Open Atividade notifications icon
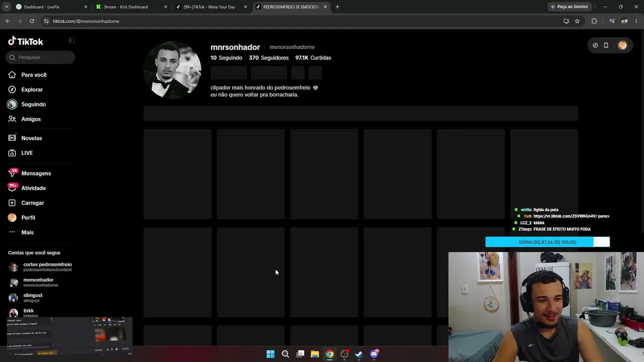This screenshot has height=362, width=644. tap(12, 188)
